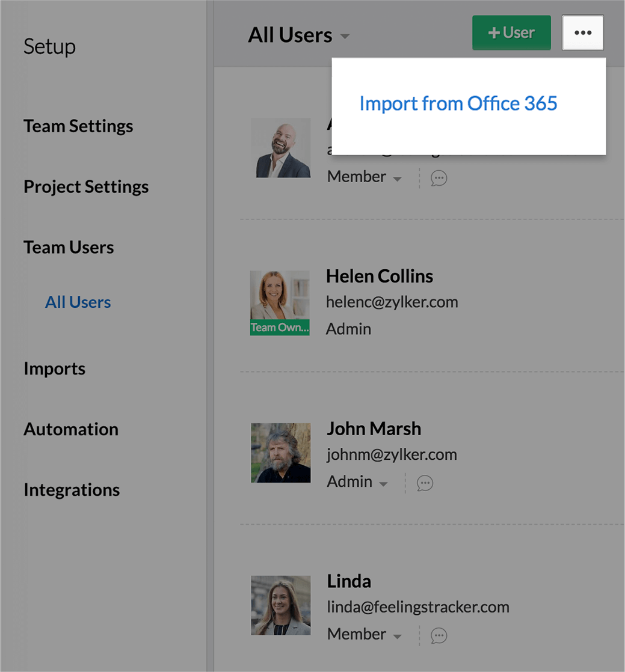Choose Import from Office 365
The image size is (625, 672).
[458, 104]
